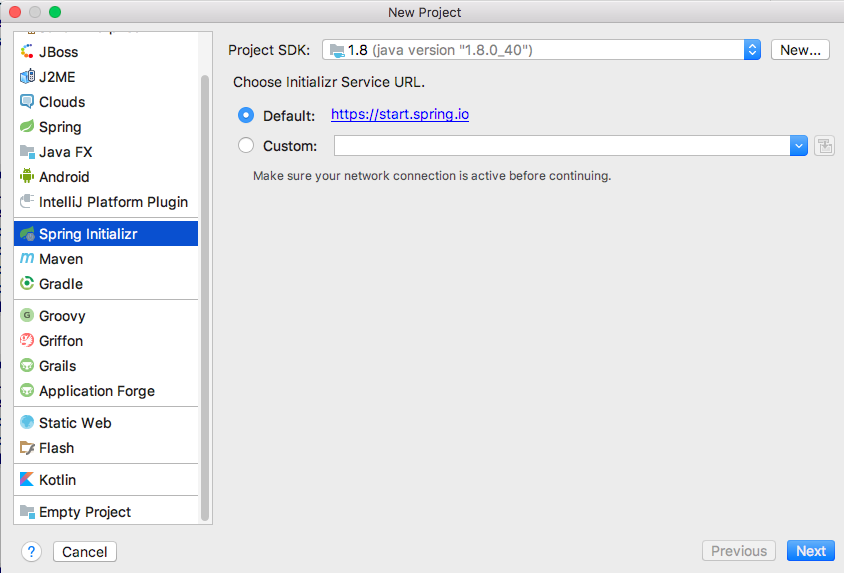This screenshot has width=844, height=573.
Task: Choose Static Web project type
Action: [x=75, y=423]
